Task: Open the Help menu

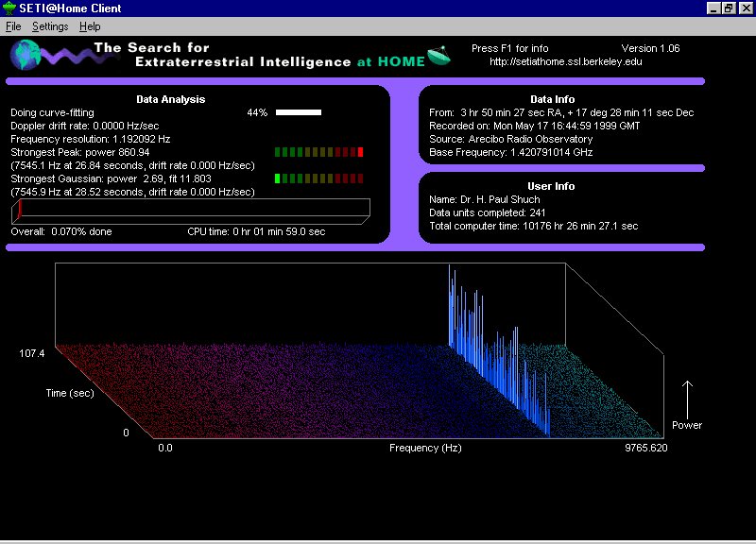Action: tap(90, 26)
